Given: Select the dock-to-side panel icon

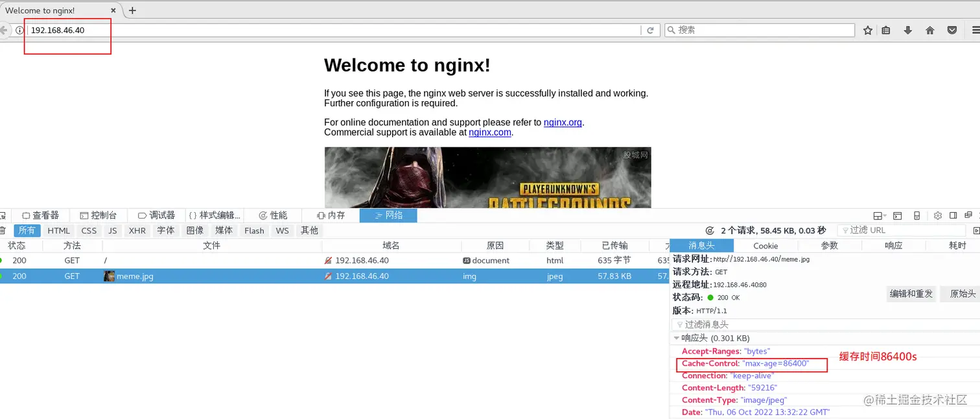Looking at the screenshot, I should [953, 215].
